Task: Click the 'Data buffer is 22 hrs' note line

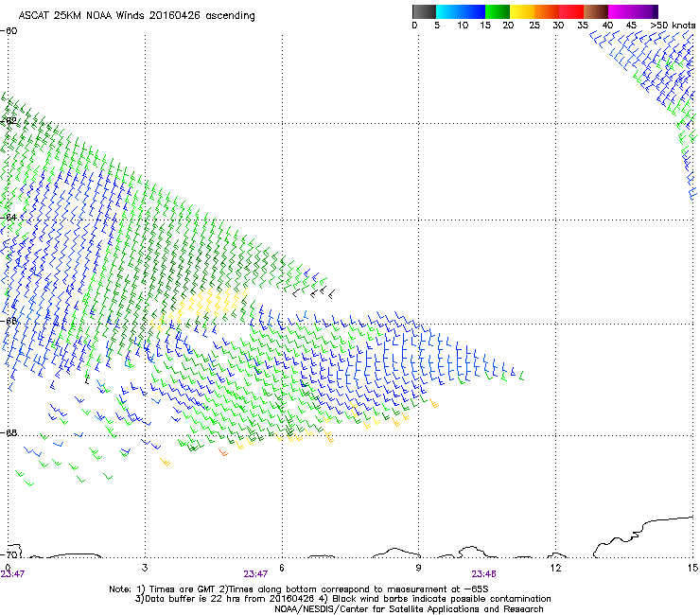Action: [x=342, y=599]
